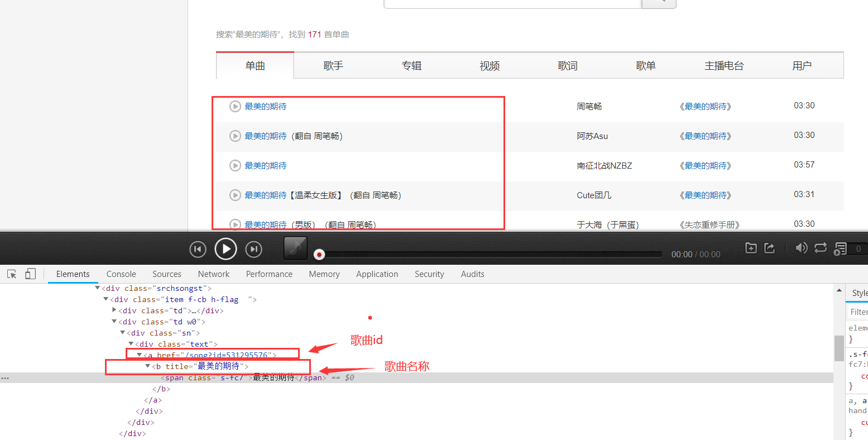Image resolution: width=868 pixels, height=440 pixels.
Task: Click the player progress bar track
Action: click(x=490, y=255)
